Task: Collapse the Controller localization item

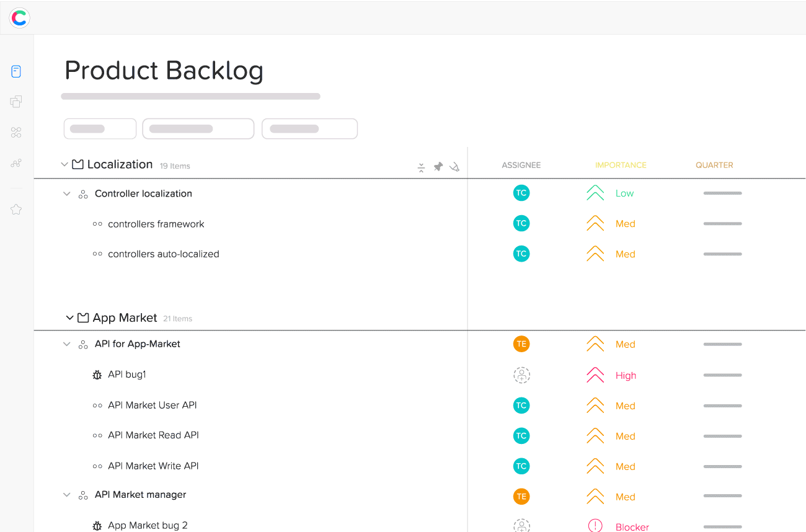Action: (x=67, y=194)
